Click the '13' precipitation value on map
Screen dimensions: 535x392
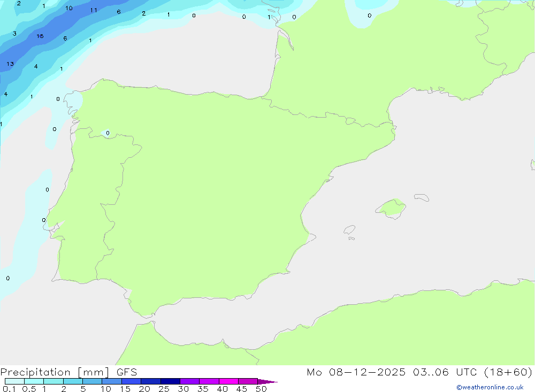point(10,64)
